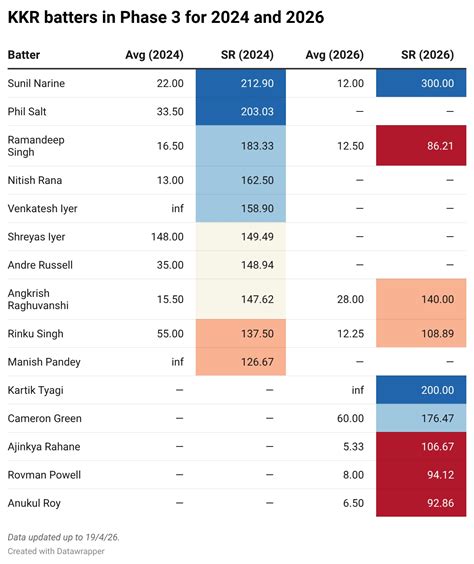Click Angkrish Raghuvanshi's 140.00 cell
The width and height of the screenshot is (474, 564).
pos(421,299)
